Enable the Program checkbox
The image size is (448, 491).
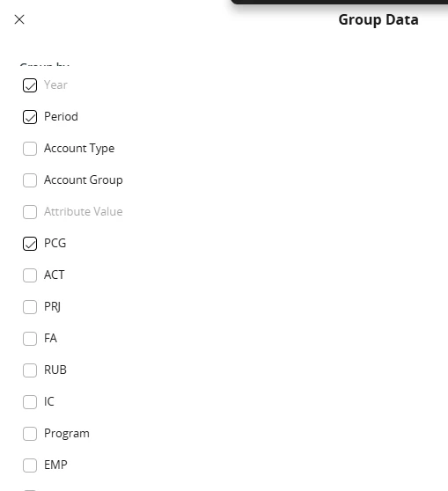[x=30, y=434]
